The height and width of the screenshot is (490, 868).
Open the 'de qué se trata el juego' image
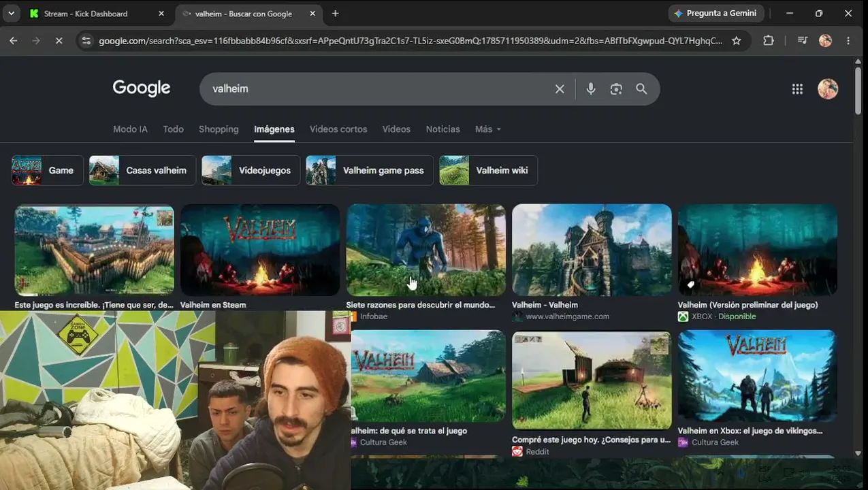pos(428,376)
